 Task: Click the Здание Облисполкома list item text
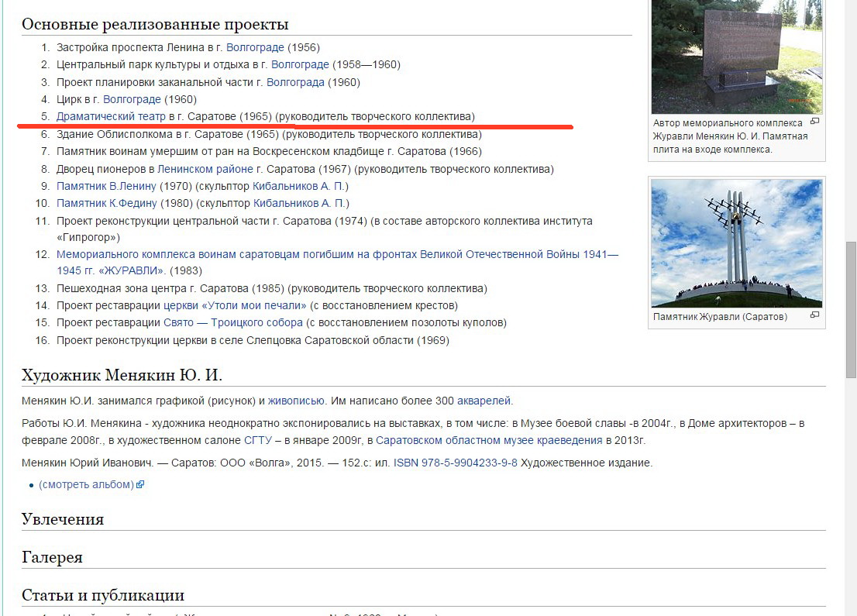tap(269, 135)
